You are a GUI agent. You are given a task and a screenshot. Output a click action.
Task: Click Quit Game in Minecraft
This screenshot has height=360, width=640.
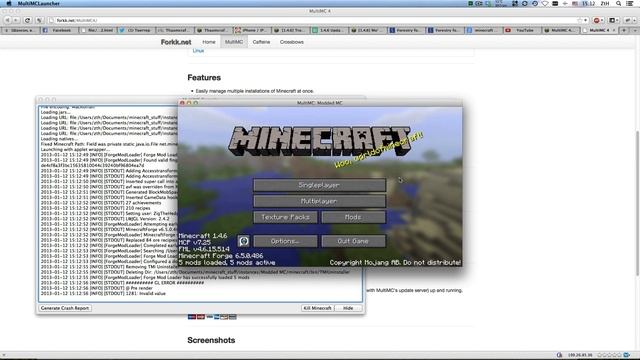(353, 241)
